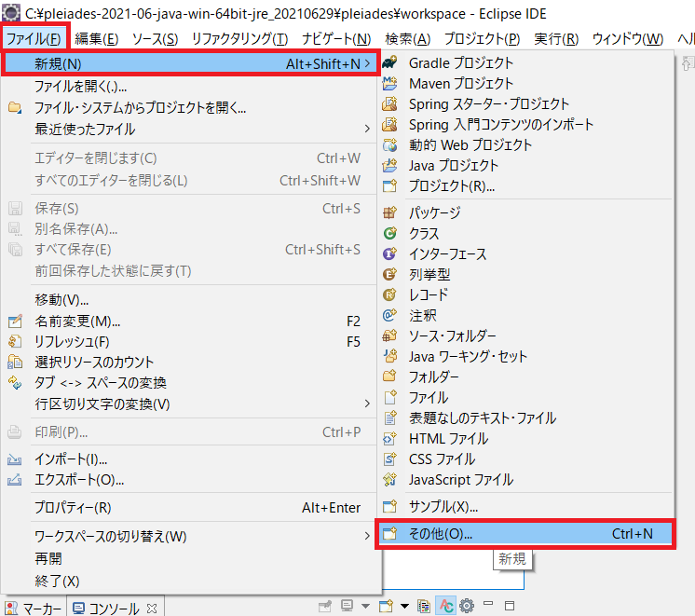
Task: Expand the 新規(N) submenu arrow
Action: pos(367,64)
